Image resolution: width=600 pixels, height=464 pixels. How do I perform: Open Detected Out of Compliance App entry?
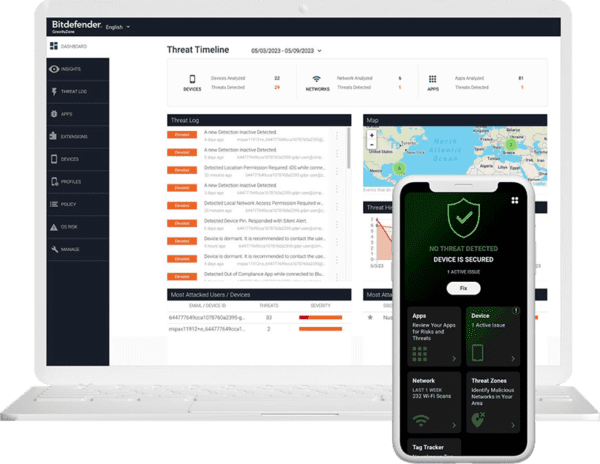click(264, 274)
